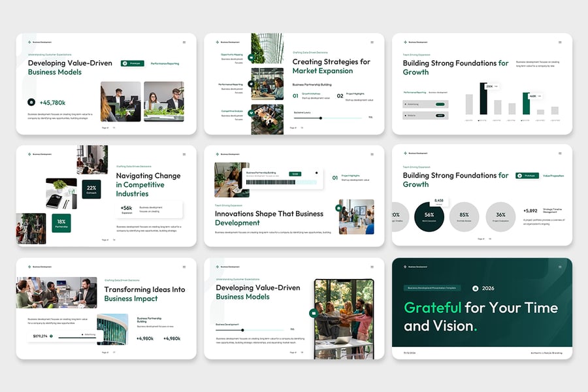The image size is (588, 392).
Task: Click the green 18% Partnership tile
Action: (x=61, y=223)
